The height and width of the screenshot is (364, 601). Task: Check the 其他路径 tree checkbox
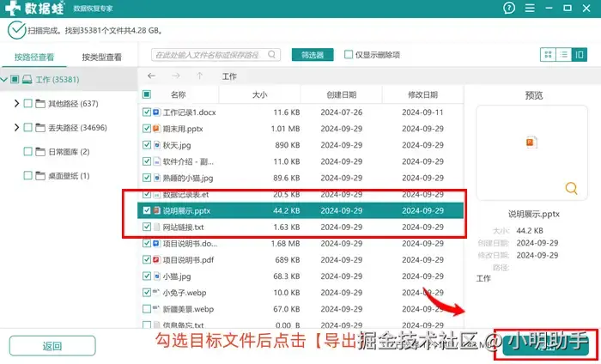point(28,104)
